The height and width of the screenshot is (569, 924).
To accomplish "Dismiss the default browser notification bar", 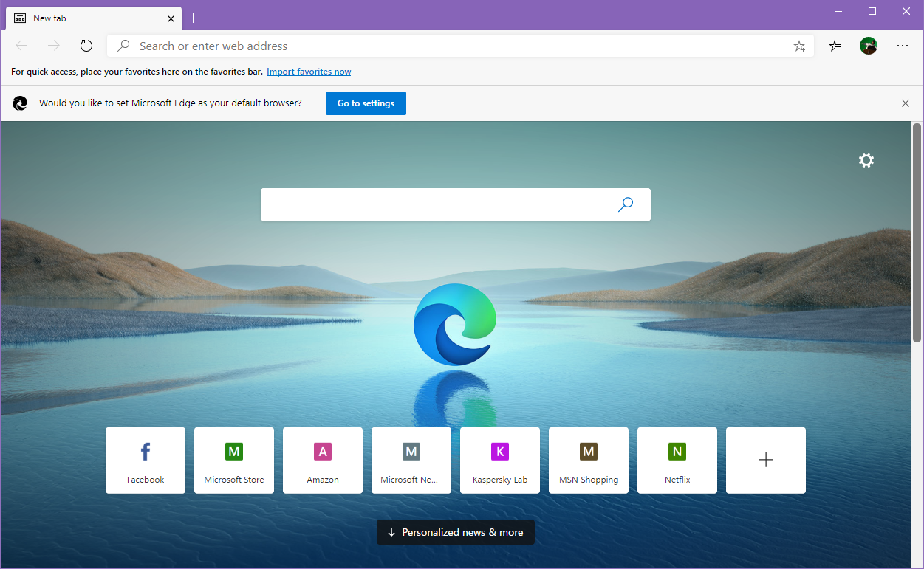I will coord(906,103).
